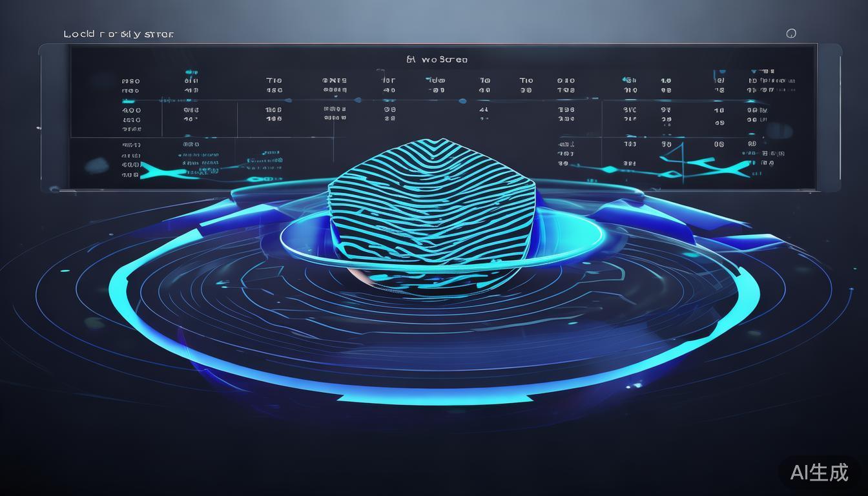Select the "T10" column header in left table
Viewport: 868px width, 496px height.
[274, 81]
